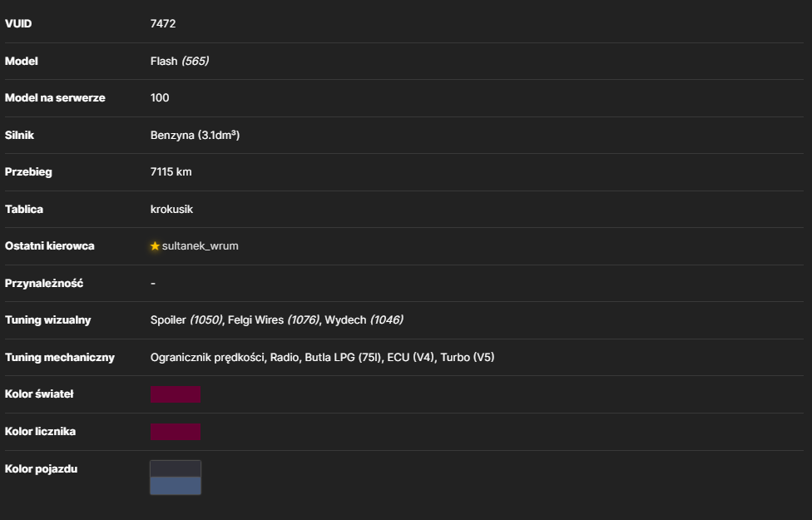Image resolution: width=812 pixels, height=520 pixels.
Task: Pick the blue lower Kolor pojazdu swatch
Action: [x=176, y=486]
